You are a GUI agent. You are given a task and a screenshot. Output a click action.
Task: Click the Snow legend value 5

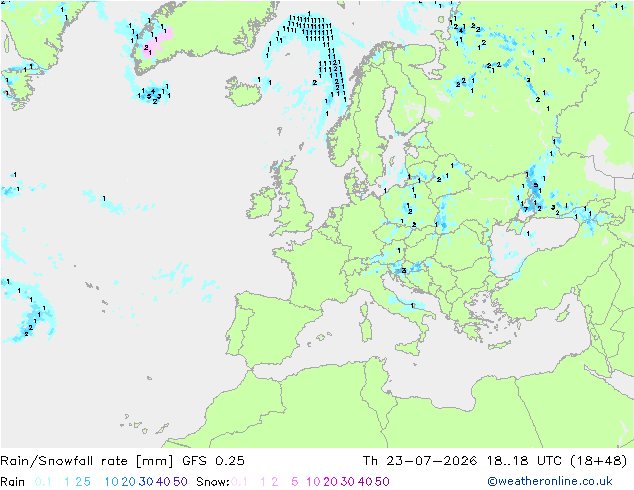tap(295, 482)
